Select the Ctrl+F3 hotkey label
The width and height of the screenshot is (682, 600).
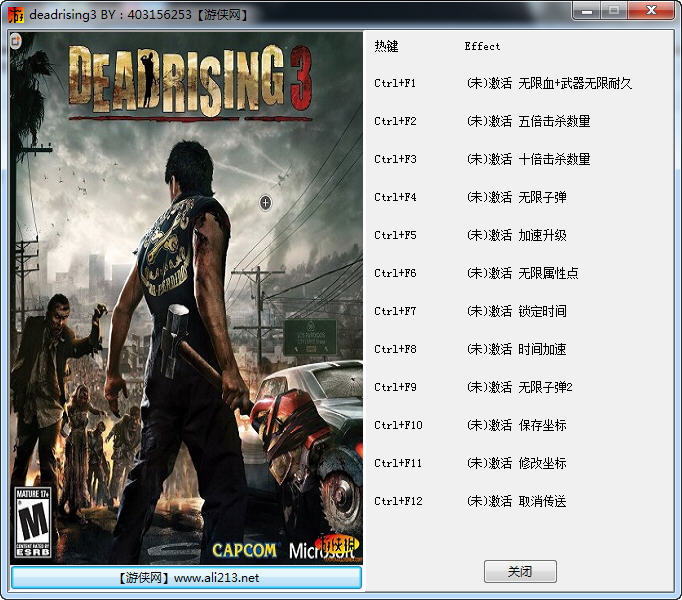[x=395, y=159]
